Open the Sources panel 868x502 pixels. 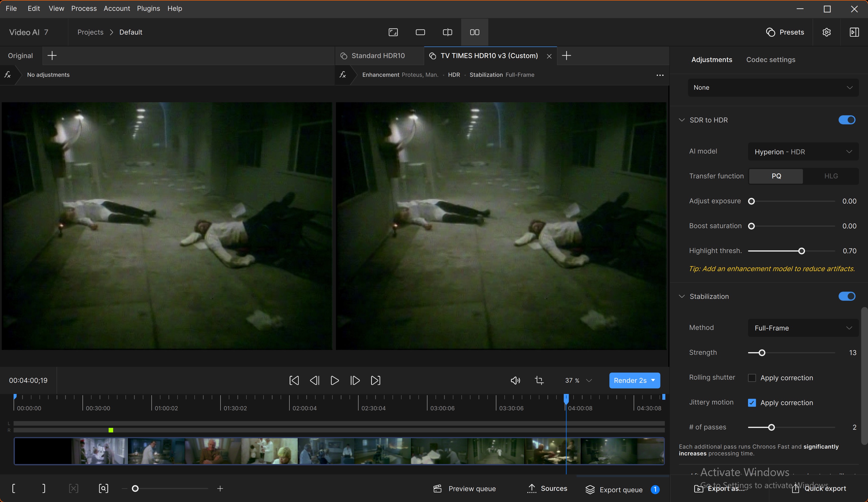coord(547,488)
